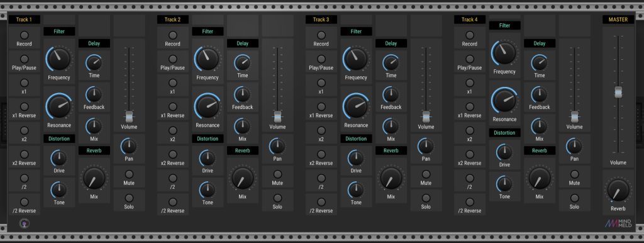Click Track 4 Filter Frequency knob
Image resolution: width=644 pixels, height=243 pixels.
coord(504,53)
